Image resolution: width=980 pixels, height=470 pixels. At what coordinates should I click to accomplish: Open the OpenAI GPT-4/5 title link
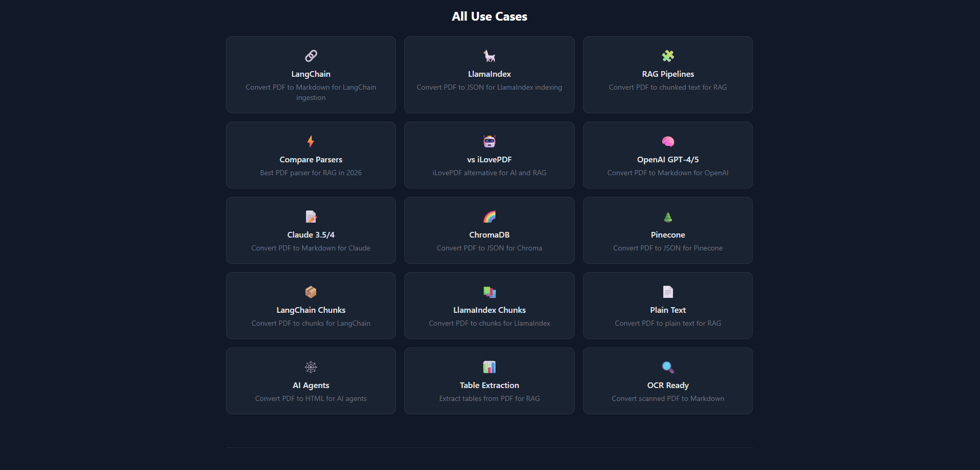click(668, 160)
